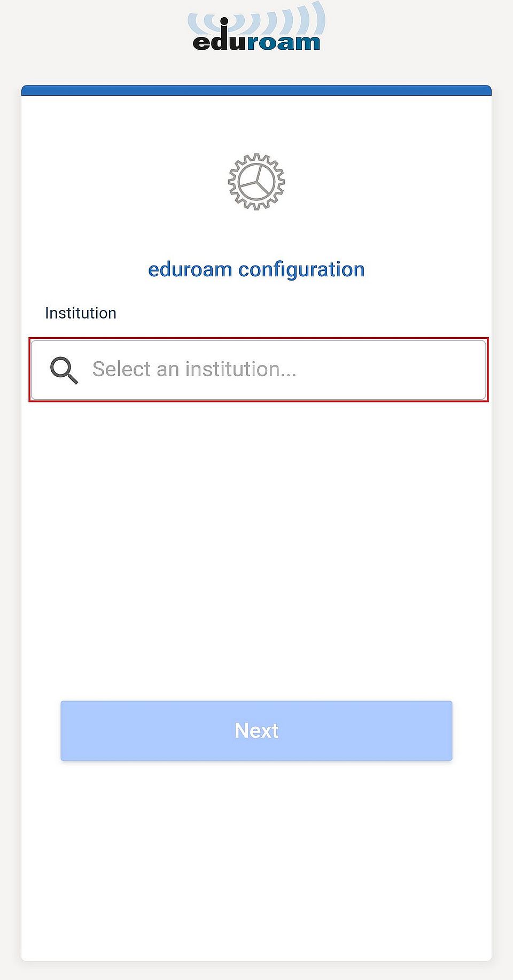Screen dimensions: 513x980
Task: Focus the institution search input's right end
Action: [460, 370]
